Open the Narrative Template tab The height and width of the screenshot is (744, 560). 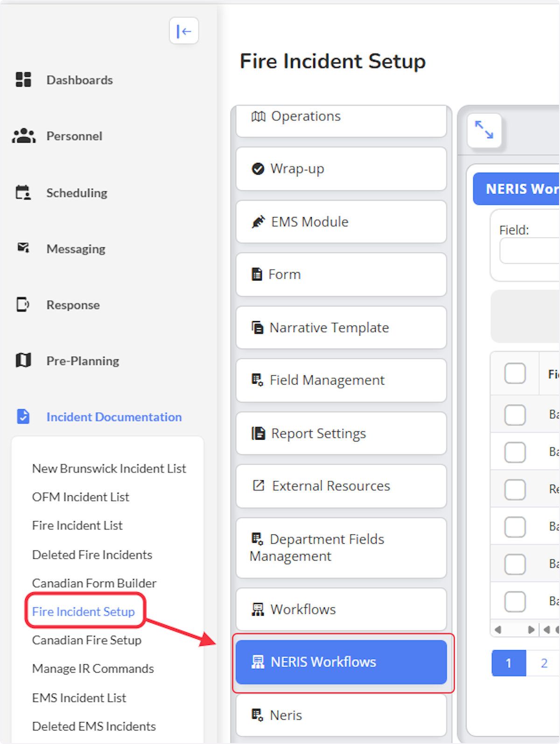(341, 328)
